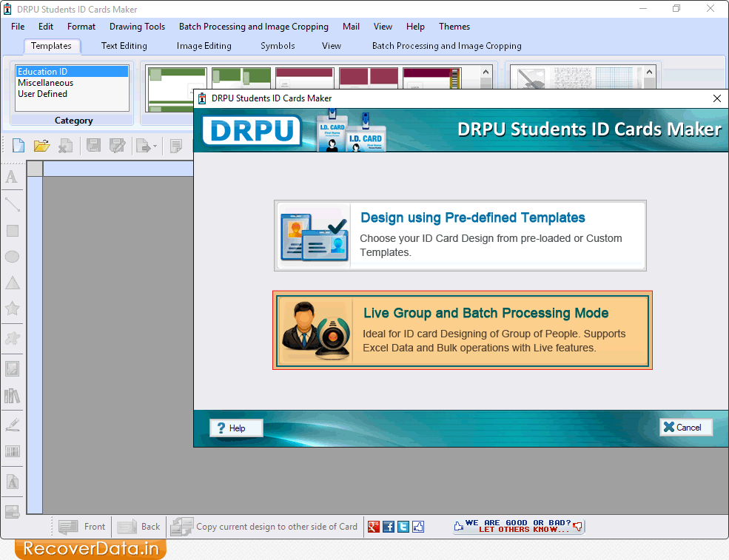Switch to the Templates ribbon tab

[52, 46]
